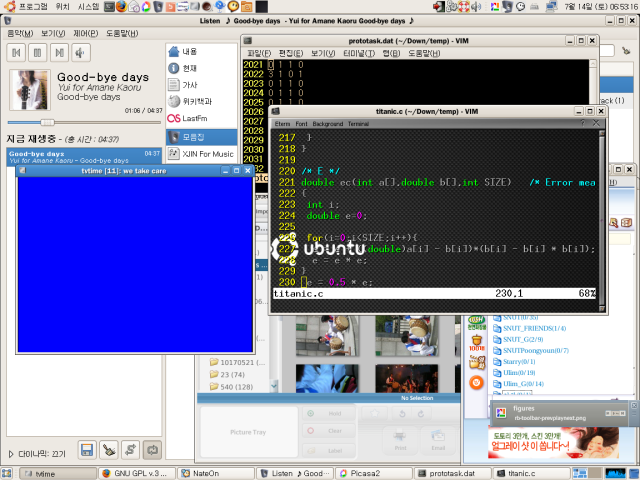Screen dimensions: 640x480
Task: Expand Ulim_G(0/14) group in NateOn
Action: point(519,384)
